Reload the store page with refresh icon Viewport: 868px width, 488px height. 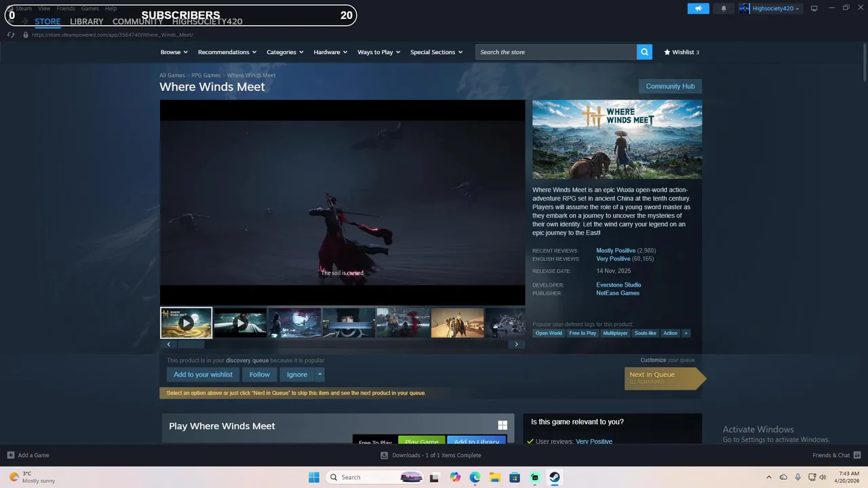tap(11, 35)
